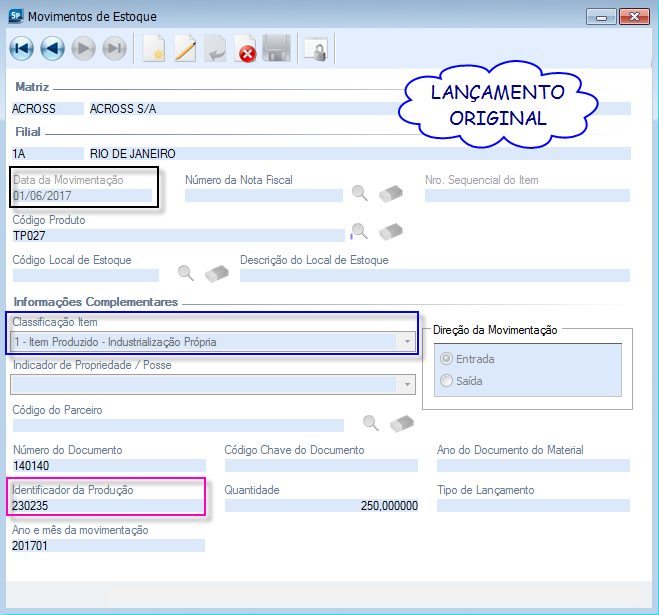This screenshot has height=615, width=659.
Task: Minimize the Movimentos de Estoque window
Action: pyautogui.click(x=601, y=17)
